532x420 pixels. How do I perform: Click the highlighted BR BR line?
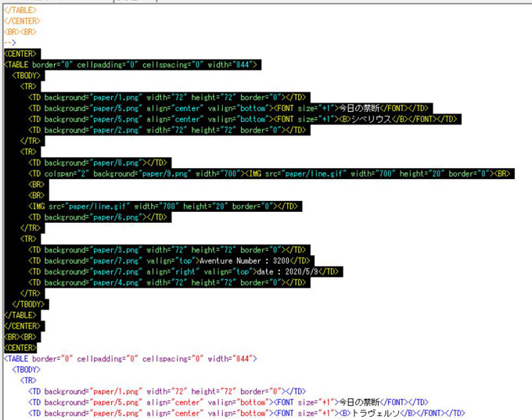(x=20, y=336)
